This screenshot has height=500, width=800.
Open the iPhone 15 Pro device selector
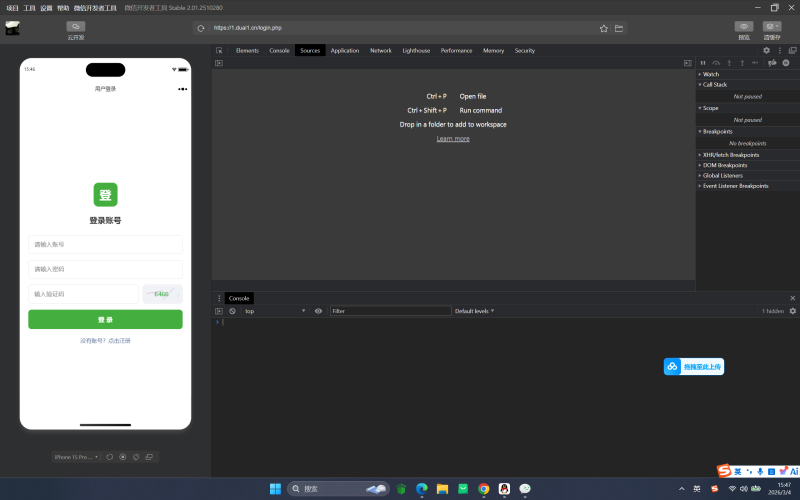pyautogui.click(x=77, y=457)
